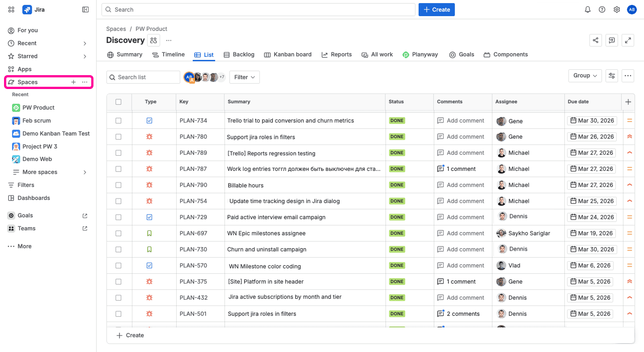The image size is (644, 352).
Task: Click the blue Create button
Action: [436, 9]
